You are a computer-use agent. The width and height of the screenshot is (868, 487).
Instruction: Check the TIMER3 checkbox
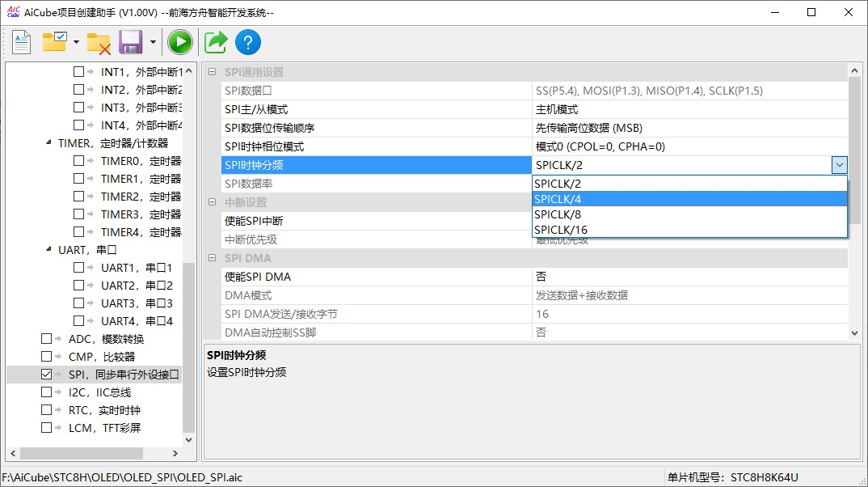pyautogui.click(x=78, y=214)
